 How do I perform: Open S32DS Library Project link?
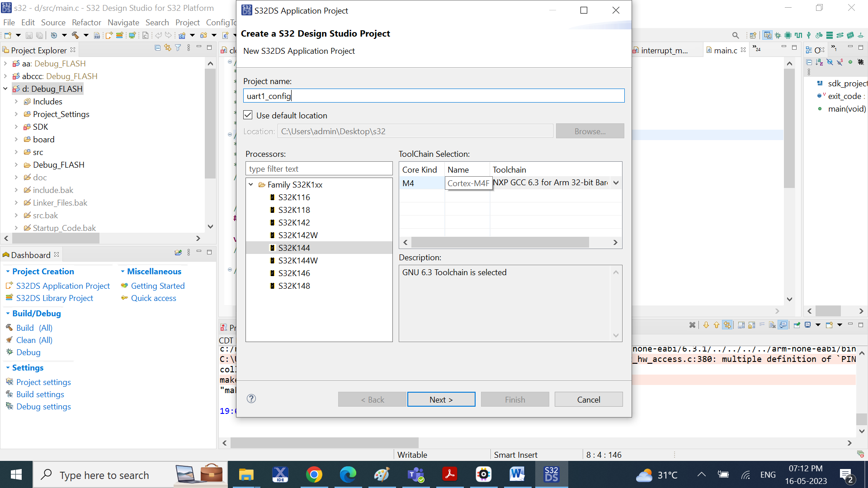[55, 298]
